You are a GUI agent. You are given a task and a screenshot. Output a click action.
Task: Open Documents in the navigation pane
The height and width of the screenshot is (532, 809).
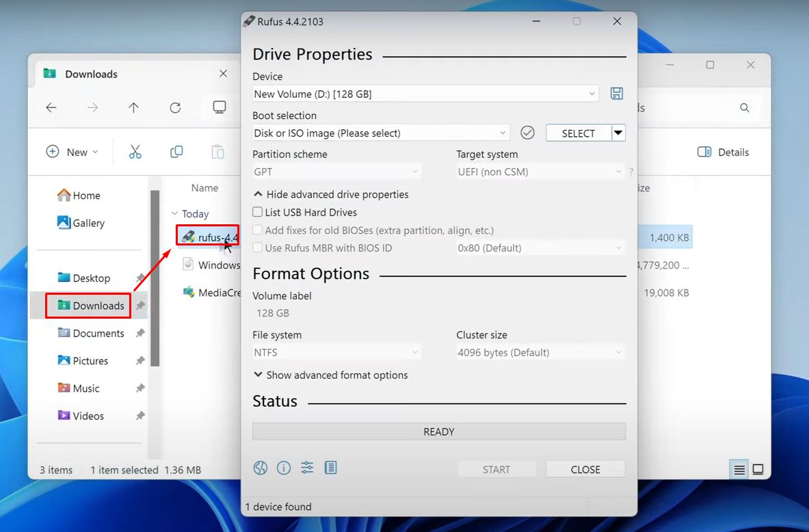pos(92,333)
